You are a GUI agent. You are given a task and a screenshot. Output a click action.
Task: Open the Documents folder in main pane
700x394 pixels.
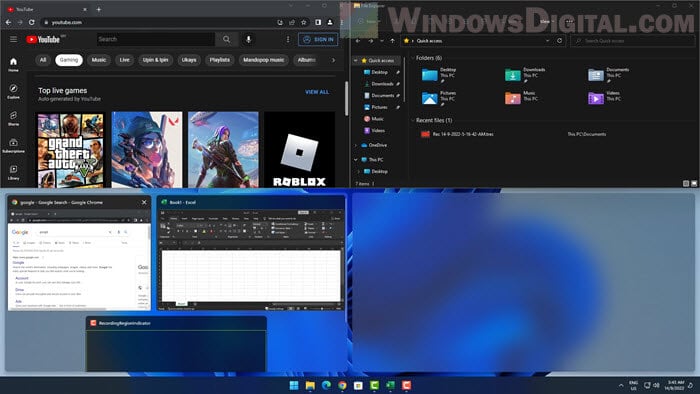click(x=608, y=75)
